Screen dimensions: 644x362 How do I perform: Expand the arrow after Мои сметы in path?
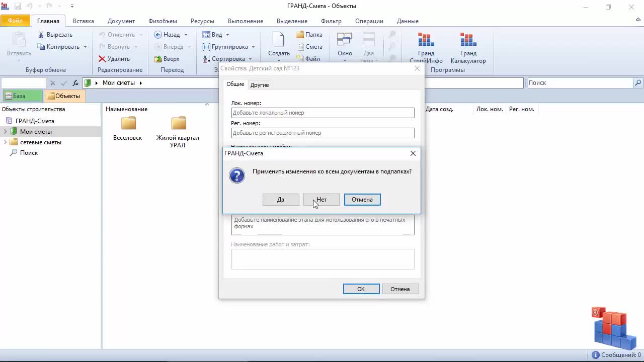pyautogui.click(x=141, y=83)
